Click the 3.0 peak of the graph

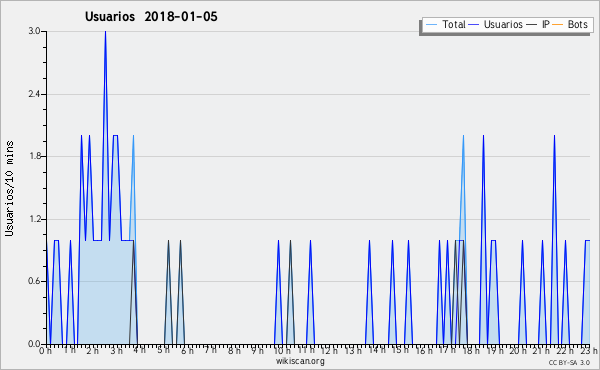105,32
